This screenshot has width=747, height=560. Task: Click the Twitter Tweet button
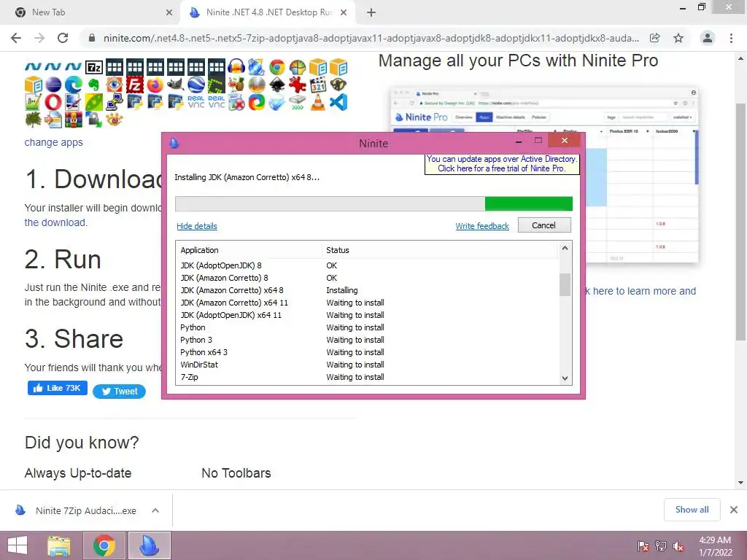(119, 392)
